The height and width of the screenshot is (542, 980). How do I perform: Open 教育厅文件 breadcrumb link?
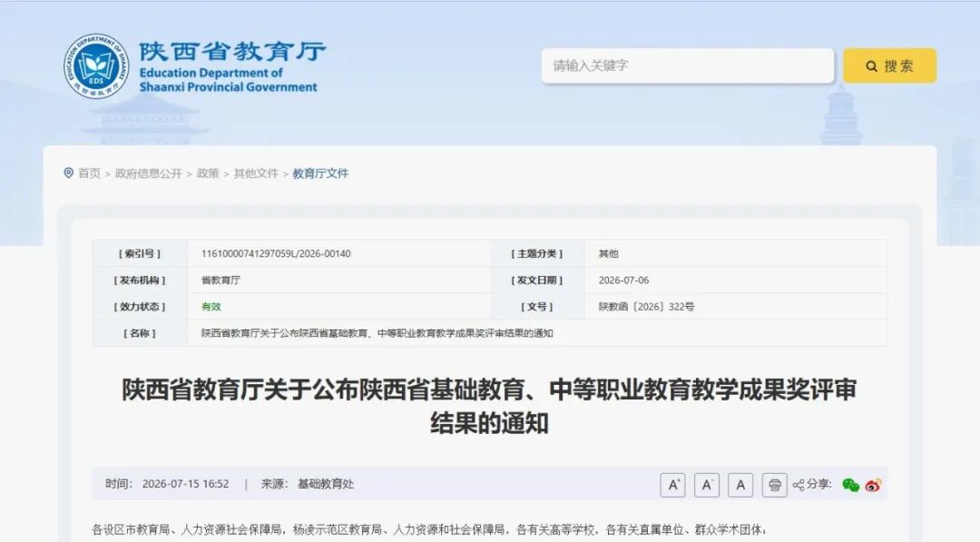320,173
